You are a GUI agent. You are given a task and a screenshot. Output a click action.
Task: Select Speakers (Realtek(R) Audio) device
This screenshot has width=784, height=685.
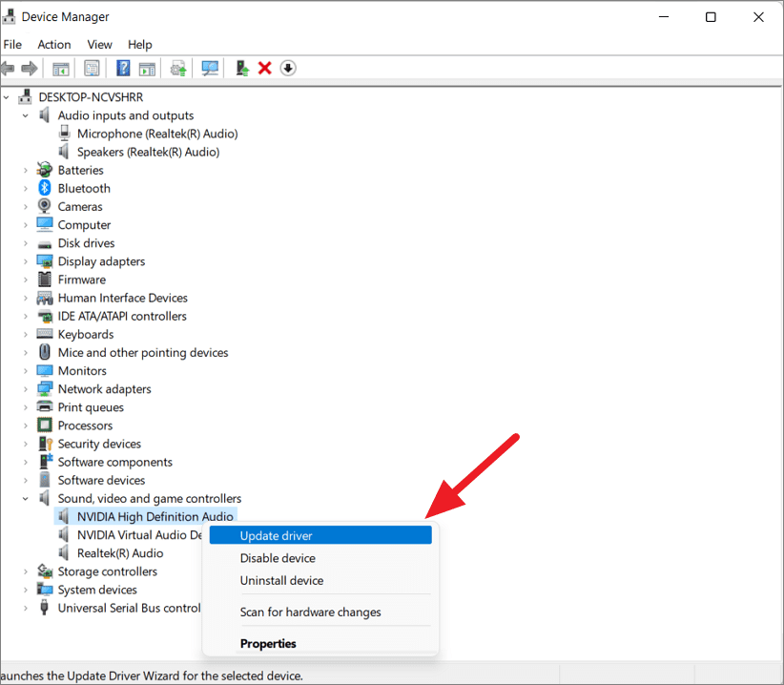(x=148, y=152)
